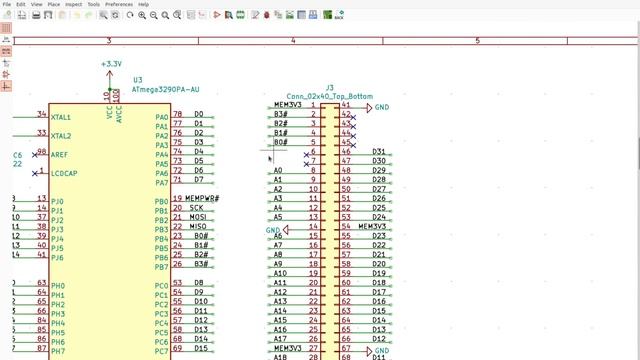Image resolution: width=640 pixels, height=360 pixels.
Task: Click the vertical scrollbar thumb at right edge
Action: click(638, 153)
